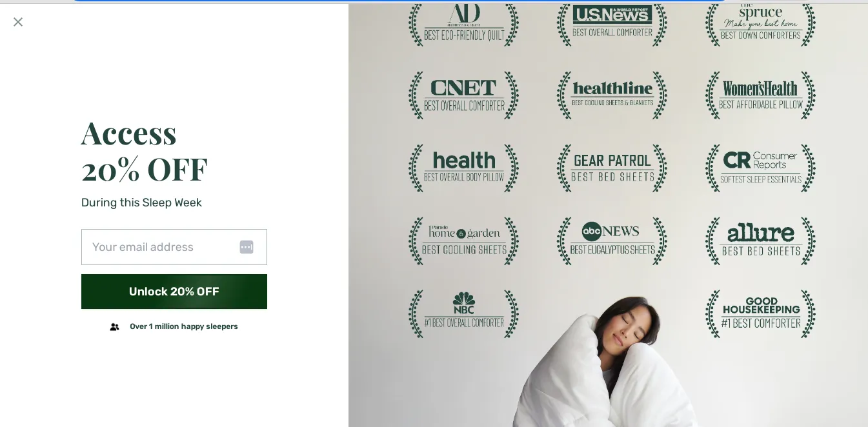This screenshot has height=427, width=868.
Task: Close the 20% OFF popup
Action: coord(18,22)
